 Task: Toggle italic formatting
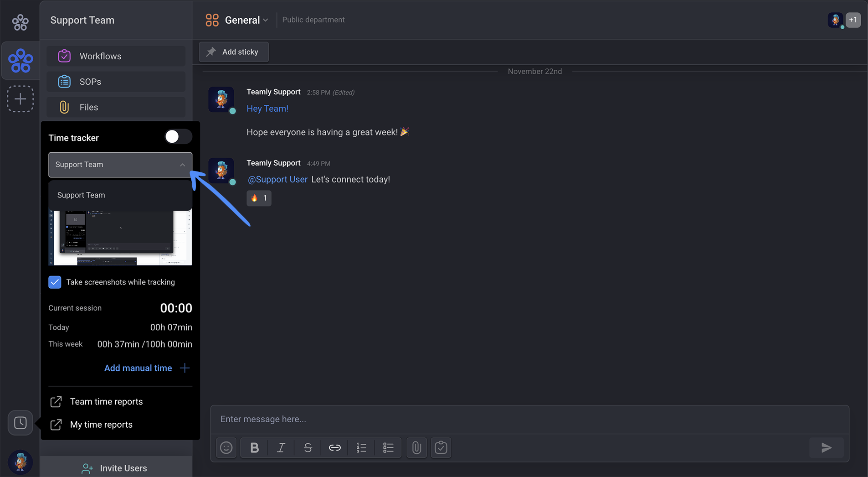(281, 448)
